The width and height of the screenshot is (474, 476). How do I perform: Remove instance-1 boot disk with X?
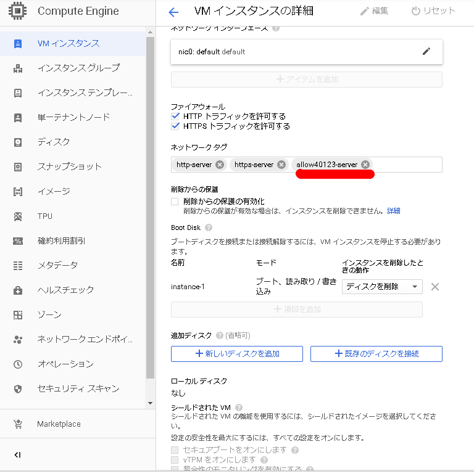[434, 287]
